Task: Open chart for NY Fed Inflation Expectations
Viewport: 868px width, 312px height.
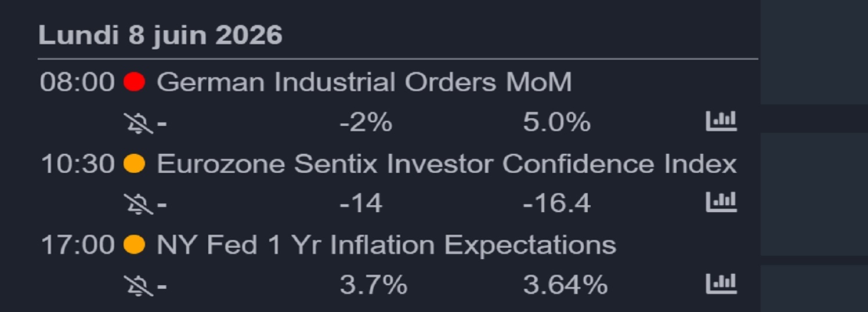Action: 721,284
